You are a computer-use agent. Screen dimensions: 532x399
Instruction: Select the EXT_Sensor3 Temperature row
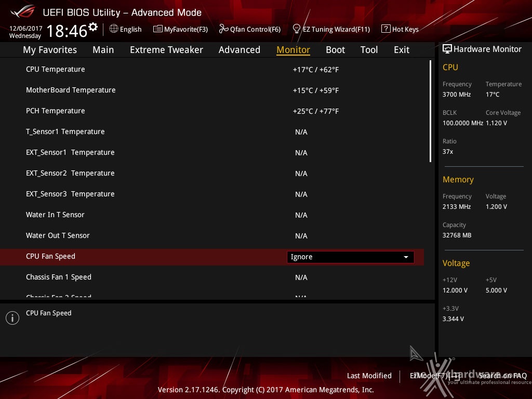tap(212, 194)
